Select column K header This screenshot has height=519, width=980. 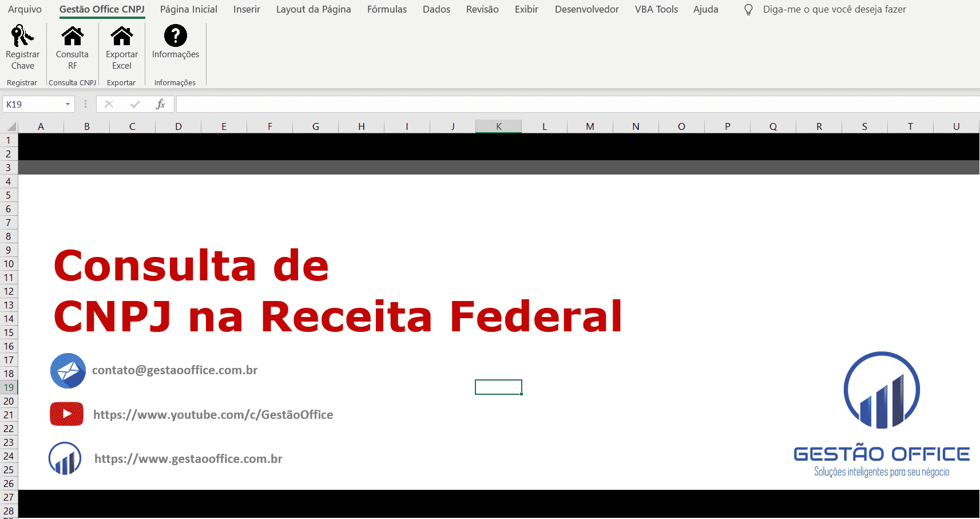click(498, 126)
